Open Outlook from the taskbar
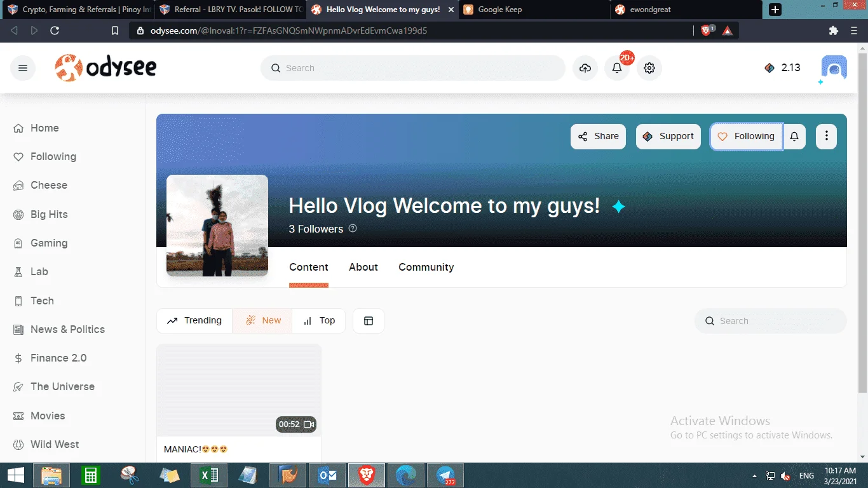The image size is (868, 488). 328,475
